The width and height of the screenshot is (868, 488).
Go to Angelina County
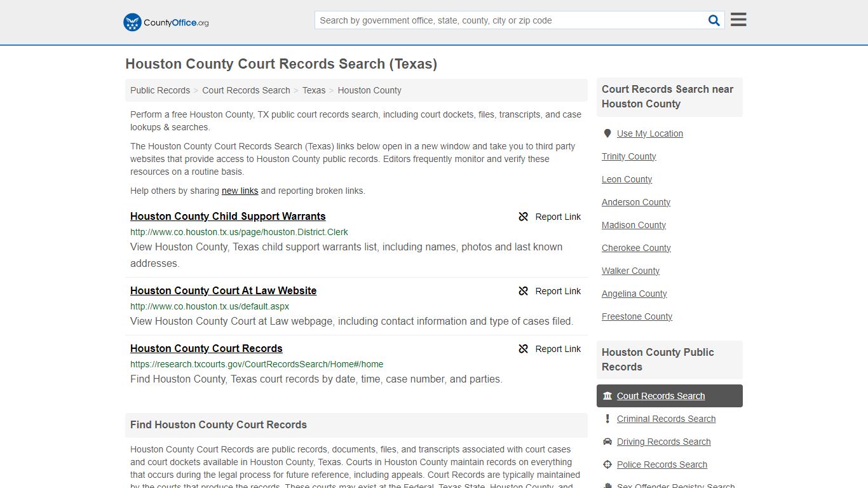click(634, 294)
